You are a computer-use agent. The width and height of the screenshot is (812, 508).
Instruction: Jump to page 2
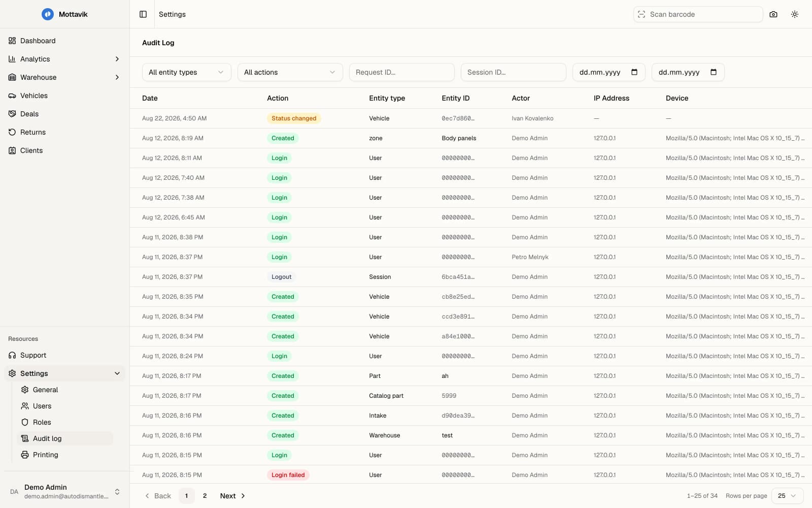205,496
